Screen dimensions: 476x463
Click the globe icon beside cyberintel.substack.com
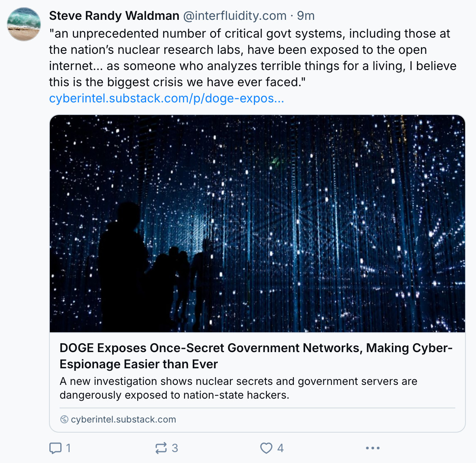pyautogui.click(x=64, y=419)
